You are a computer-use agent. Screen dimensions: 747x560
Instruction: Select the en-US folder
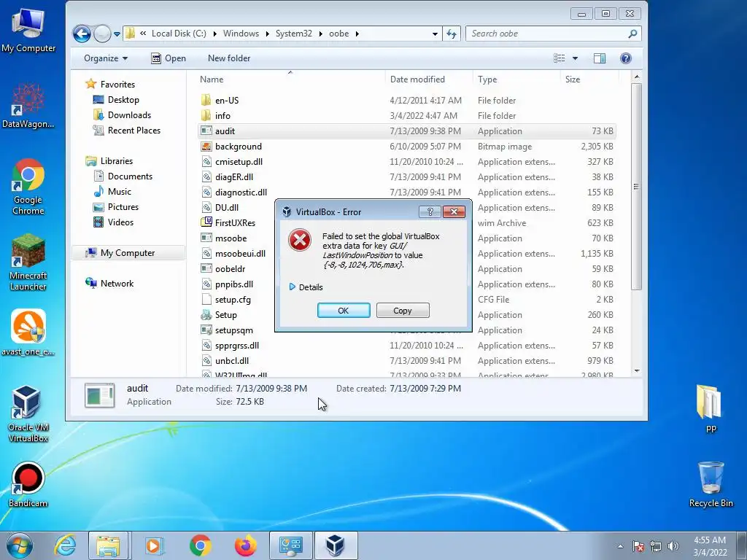coord(406,101)
